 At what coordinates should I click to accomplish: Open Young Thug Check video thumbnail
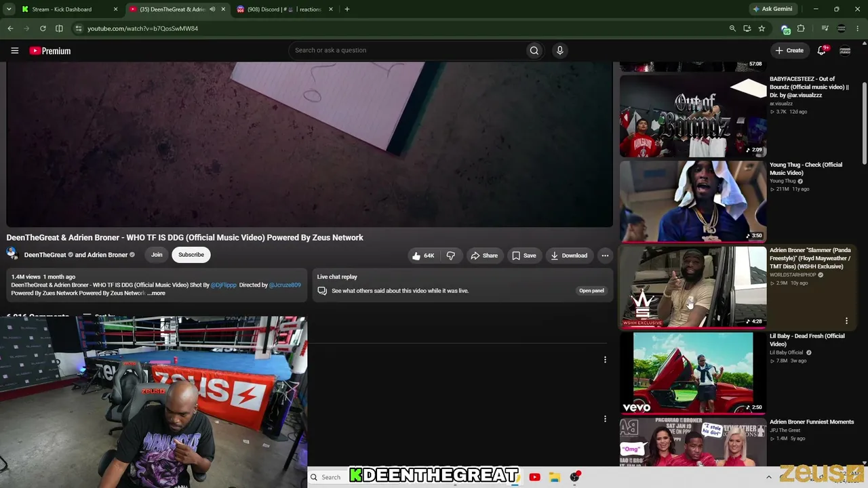click(x=692, y=201)
